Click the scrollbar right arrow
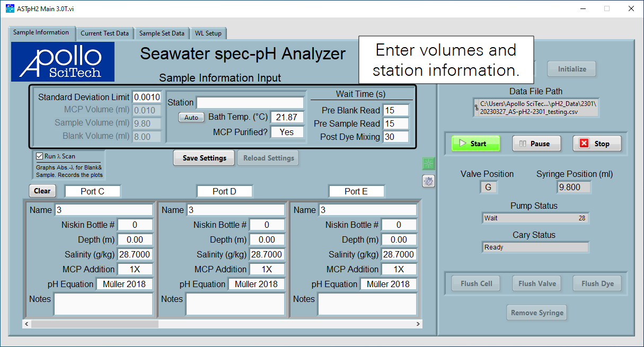The image size is (644, 347). 418,324
